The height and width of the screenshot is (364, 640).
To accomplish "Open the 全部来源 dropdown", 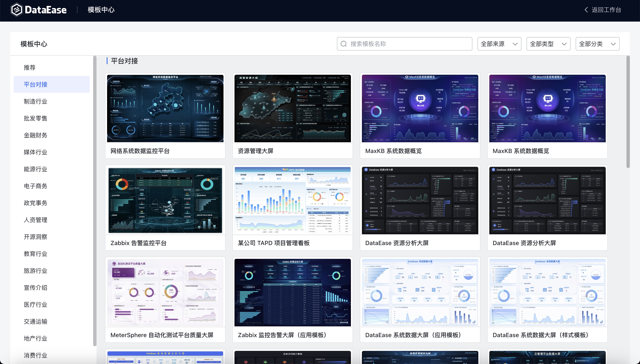I will pyautogui.click(x=499, y=44).
